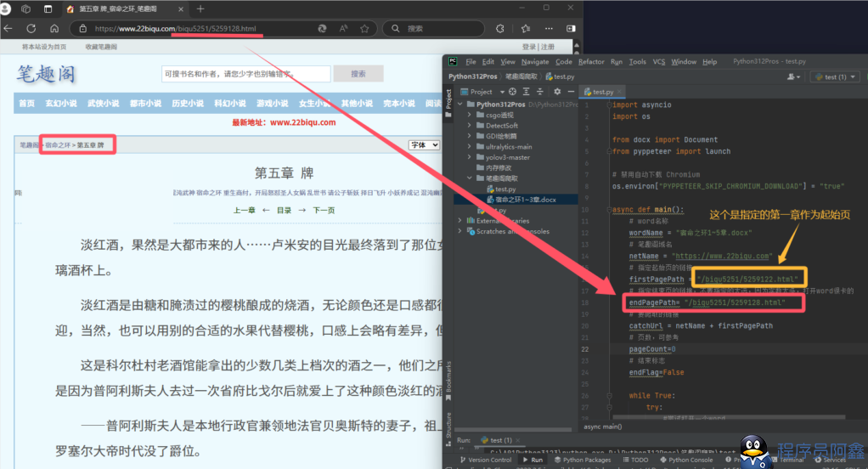Open the PyCharm Edit menu
Screen dimensions: 868x469
click(x=488, y=61)
